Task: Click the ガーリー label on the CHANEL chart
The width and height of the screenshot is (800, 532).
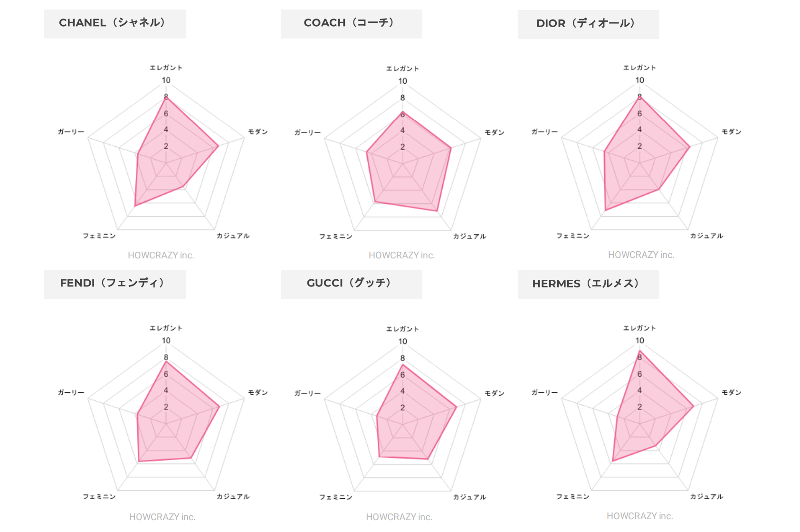Action: point(71,132)
